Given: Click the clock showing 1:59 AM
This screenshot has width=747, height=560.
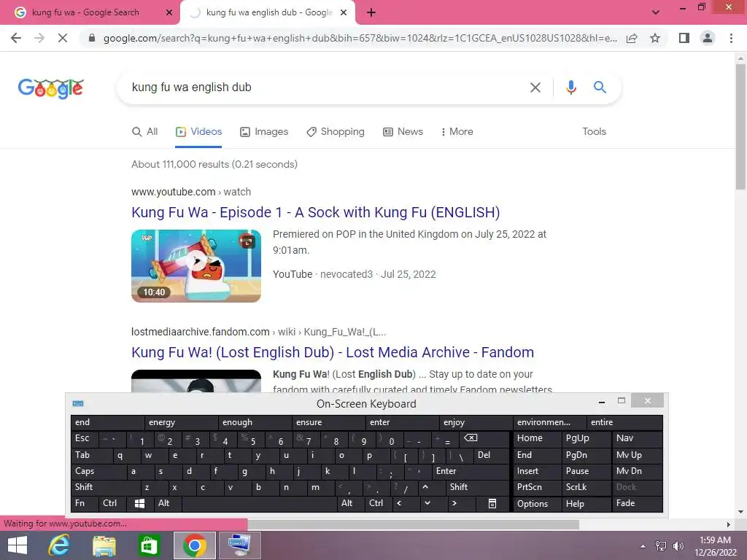Looking at the screenshot, I should pos(715,540).
